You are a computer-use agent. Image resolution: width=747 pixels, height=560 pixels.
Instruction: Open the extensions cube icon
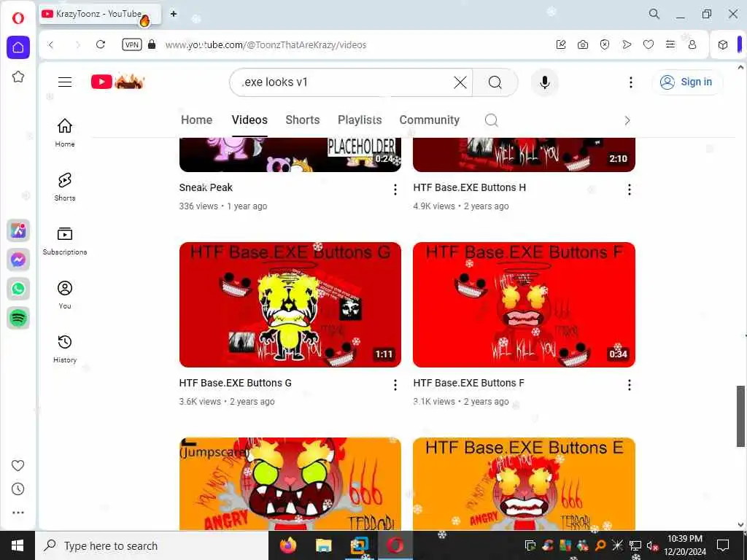point(723,44)
